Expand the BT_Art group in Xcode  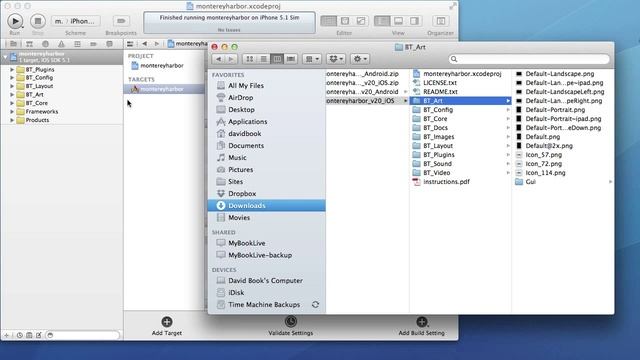12,95
